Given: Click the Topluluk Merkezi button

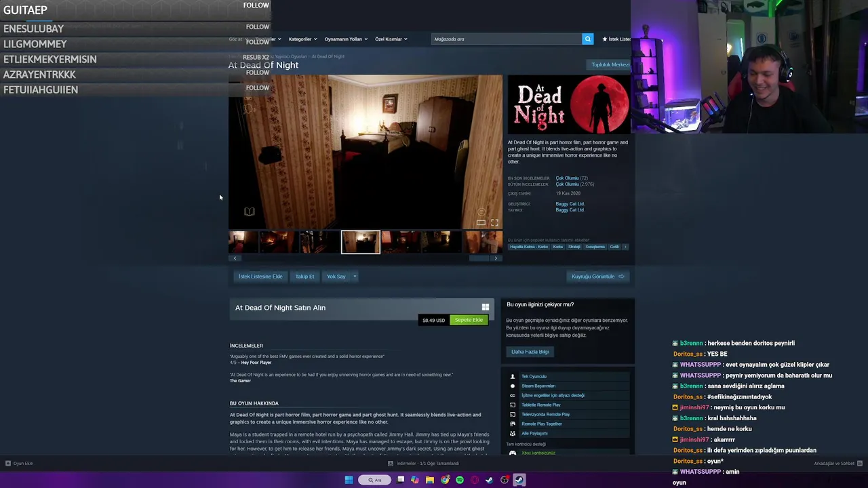Looking at the screenshot, I should click(x=610, y=65).
